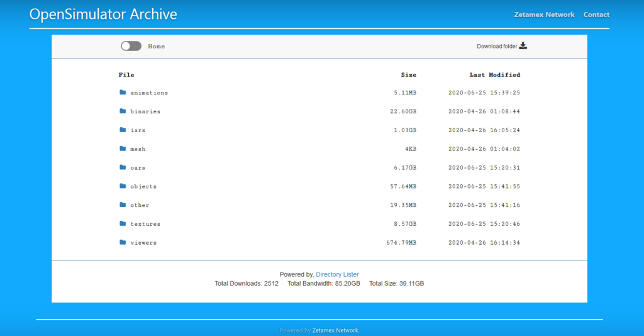Click the Size column header

click(409, 75)
